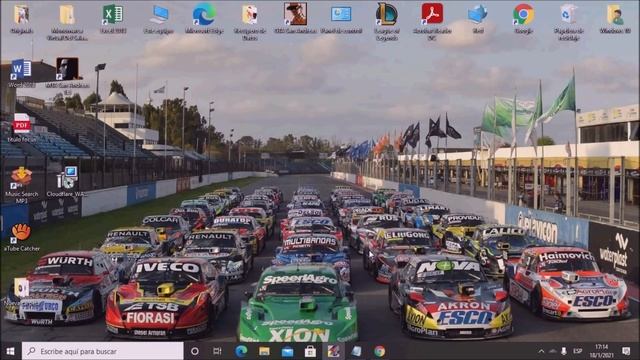Open the microphone tray icon
The width and height of the screenshot is (640, 360).
click(564, 351)
